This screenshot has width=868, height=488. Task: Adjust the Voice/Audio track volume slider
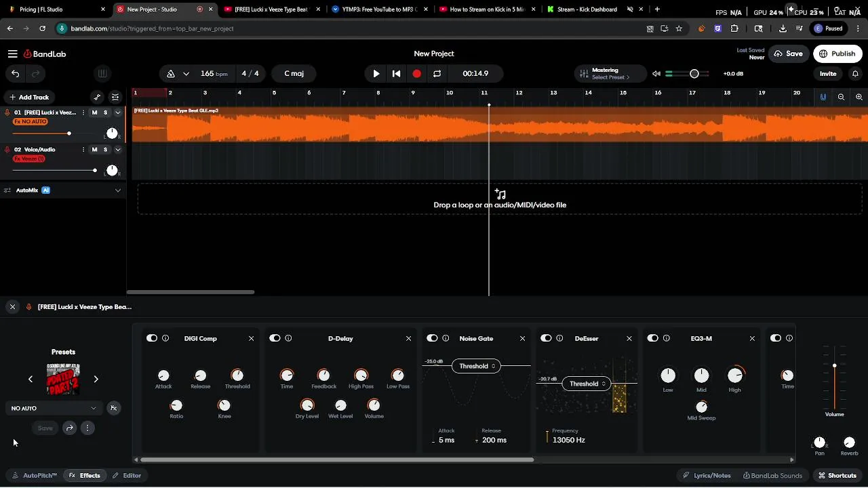tap(54, 170)
